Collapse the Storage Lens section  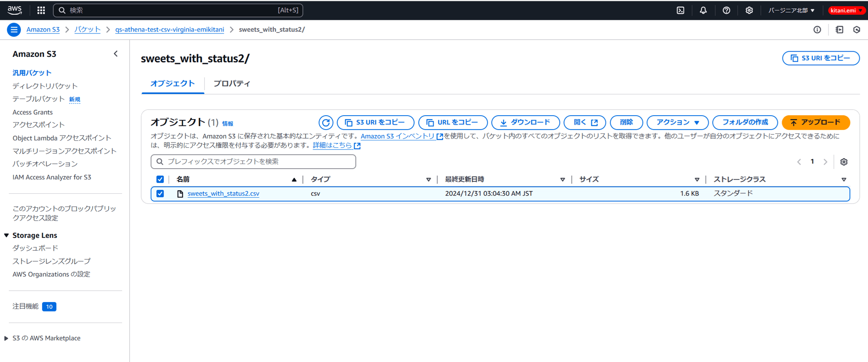click(x=7, y=235)
